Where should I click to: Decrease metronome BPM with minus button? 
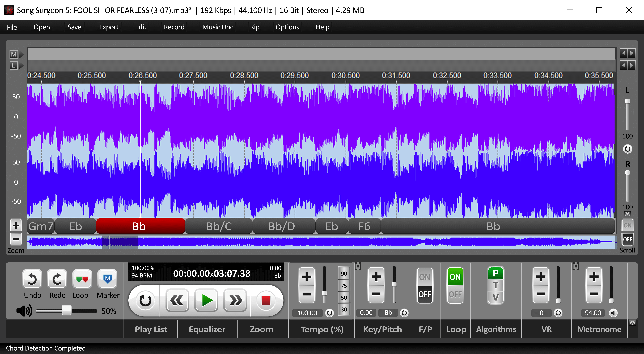(594, 294)
